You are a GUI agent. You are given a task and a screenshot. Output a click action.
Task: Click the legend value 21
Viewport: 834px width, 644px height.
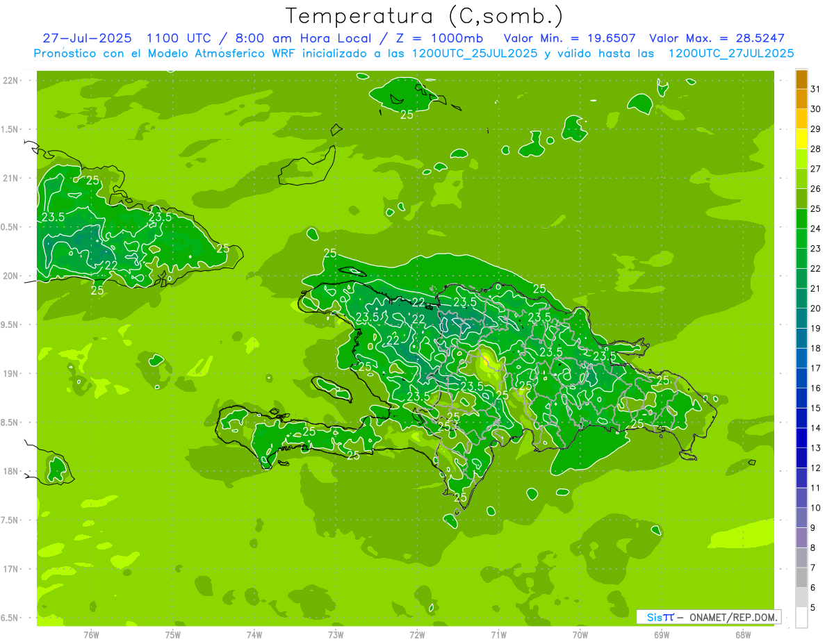pyautogui.click(x=816, y=288)
